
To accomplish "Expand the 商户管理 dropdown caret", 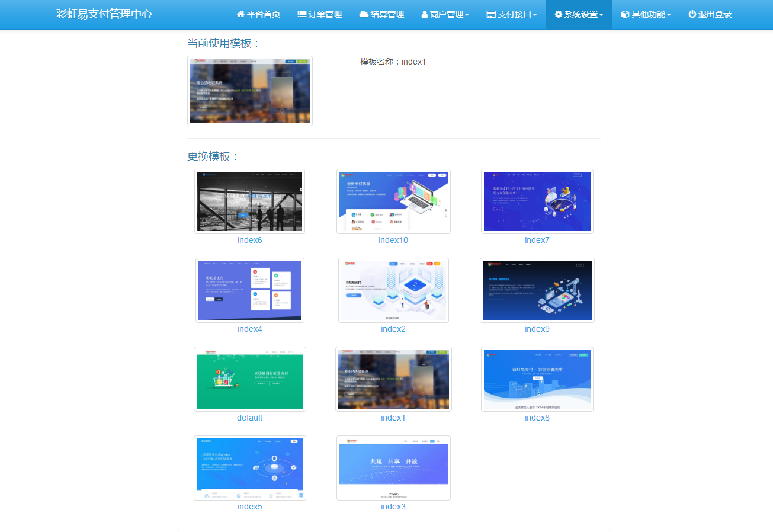I will click(467, 15).
